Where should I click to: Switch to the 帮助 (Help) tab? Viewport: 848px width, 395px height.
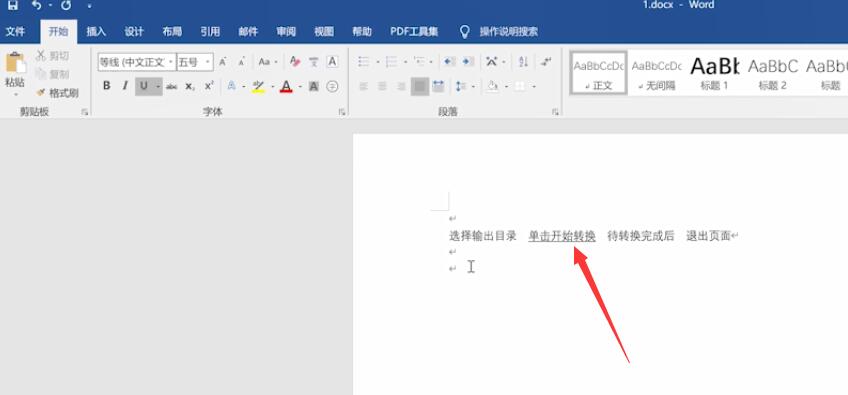coord(362,32)
